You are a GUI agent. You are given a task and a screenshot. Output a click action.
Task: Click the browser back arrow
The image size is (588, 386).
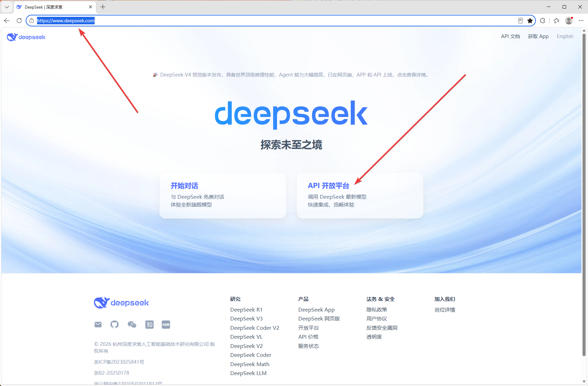point(7,21)
